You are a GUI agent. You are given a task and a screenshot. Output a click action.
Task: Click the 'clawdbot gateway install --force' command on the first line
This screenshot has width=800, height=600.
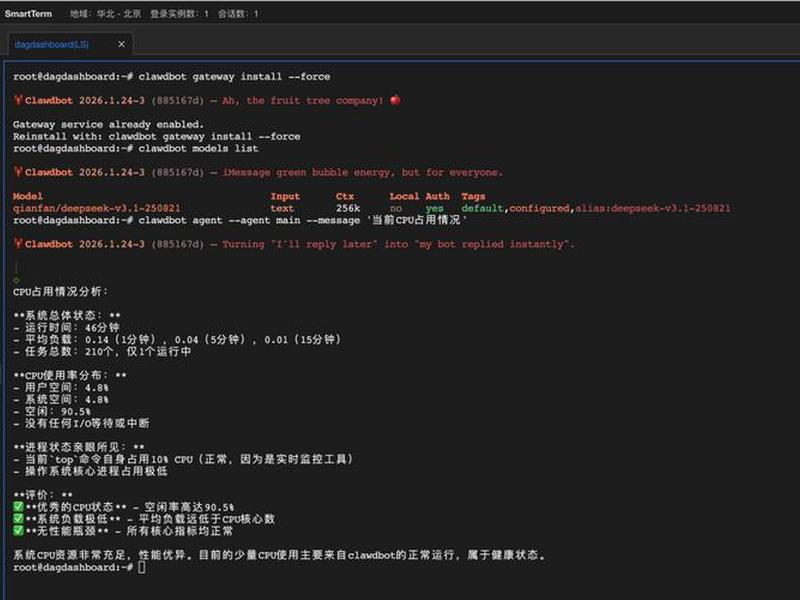pos(234,77)
